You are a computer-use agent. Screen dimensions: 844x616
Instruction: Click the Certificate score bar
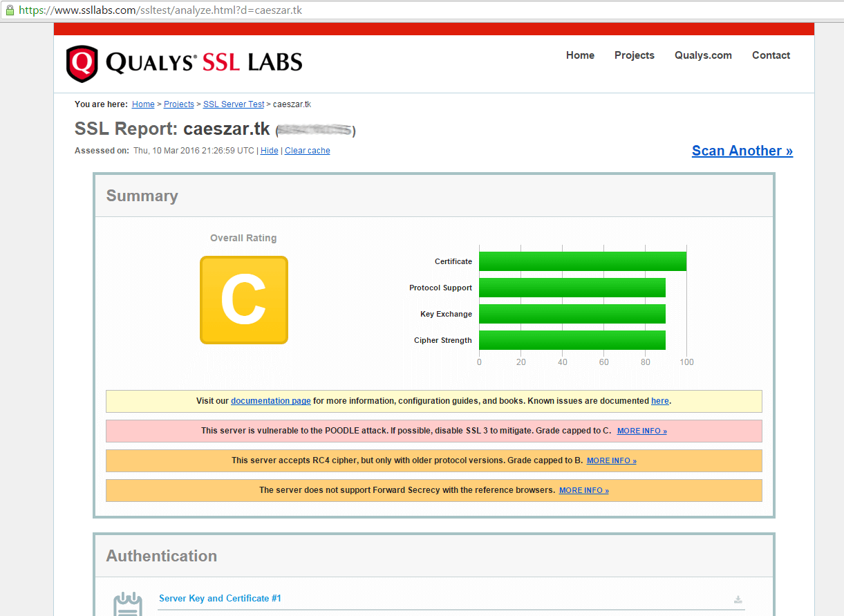[583, 261]
